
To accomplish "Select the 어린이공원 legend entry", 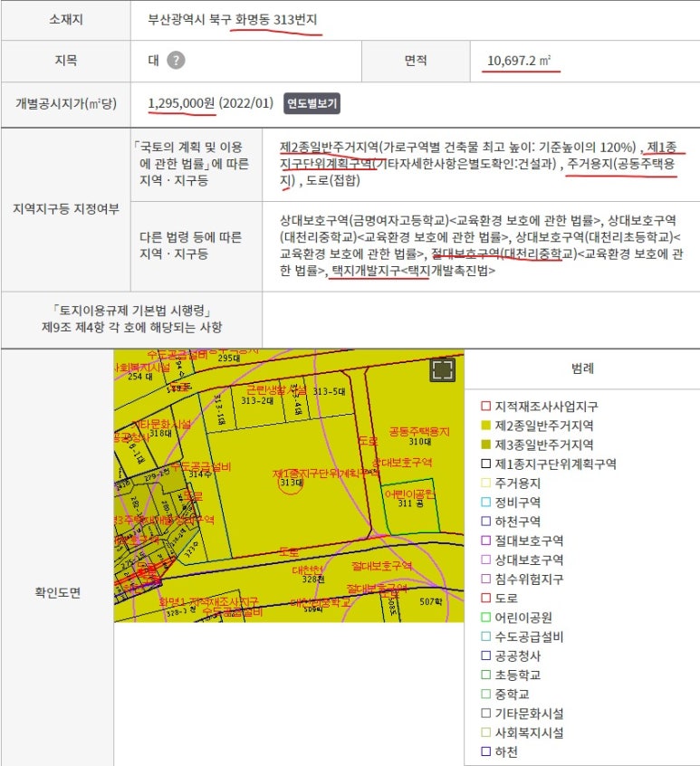I will coord(517,618).
